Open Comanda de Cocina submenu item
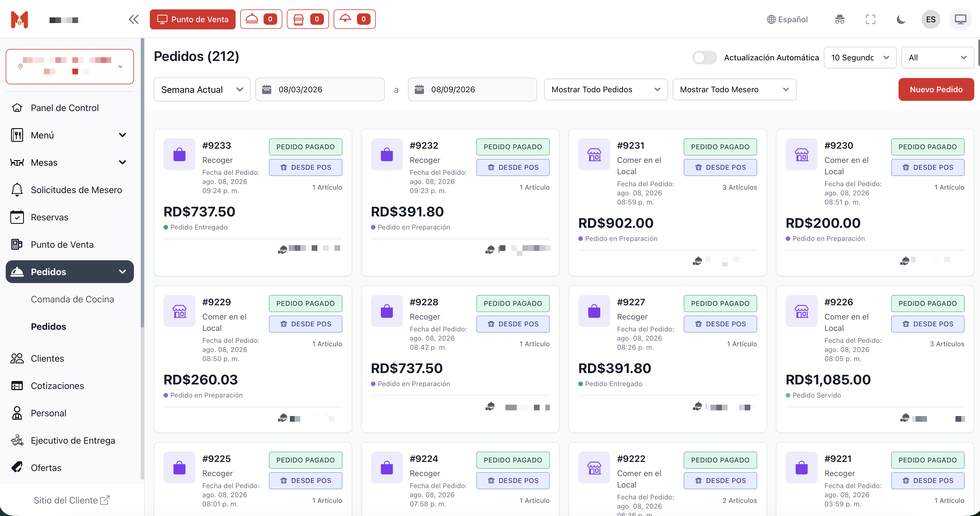 pos(72,299)
